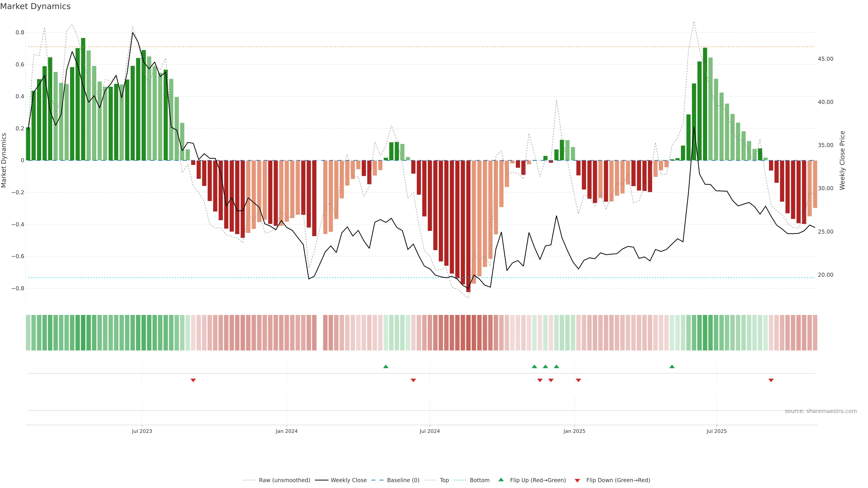
Task: Click the red Flip Down legend triangle
Action: pyautogui.click(x=577, y=481)
